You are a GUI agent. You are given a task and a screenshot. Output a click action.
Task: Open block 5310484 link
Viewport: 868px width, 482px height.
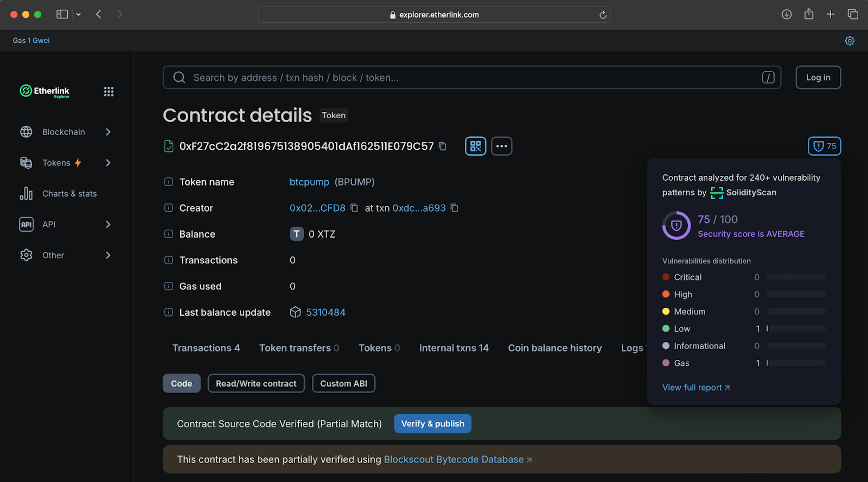pyautogui.click(x=325, y=312)
